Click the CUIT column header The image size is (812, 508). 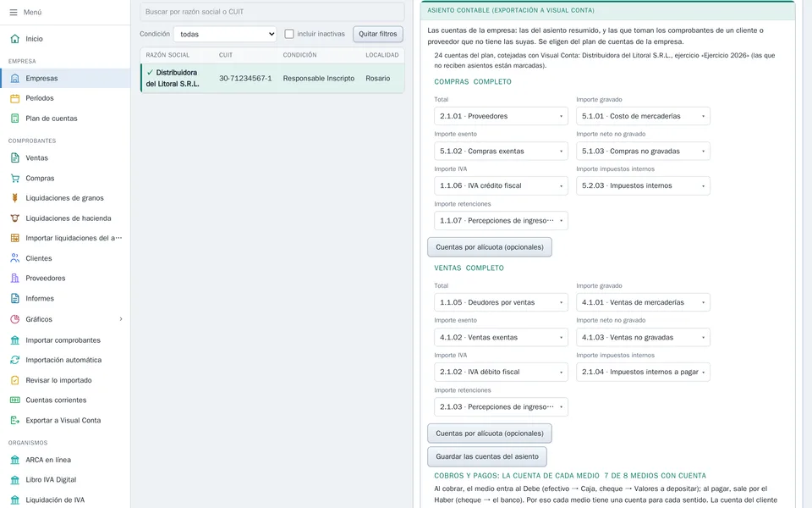226,55
